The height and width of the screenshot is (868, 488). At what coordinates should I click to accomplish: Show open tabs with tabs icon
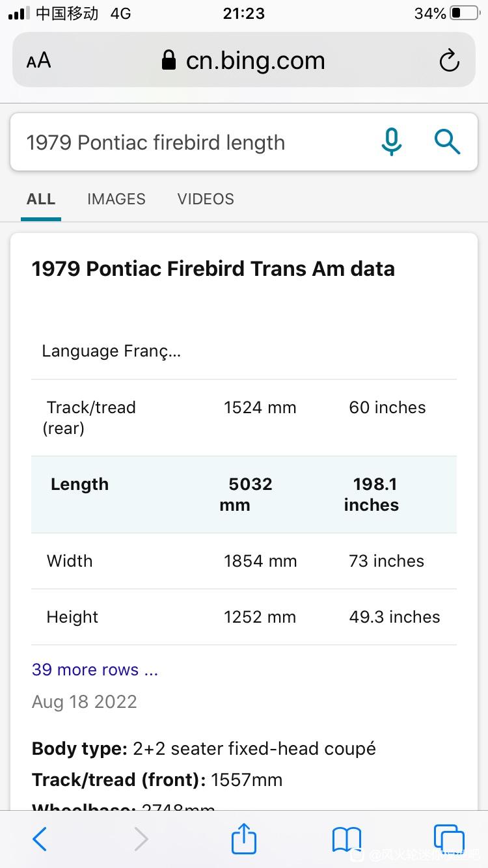(449, 838)
